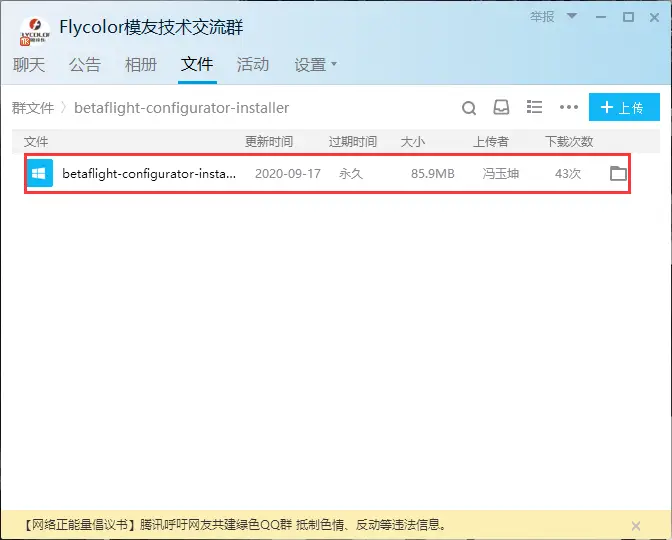Open the file transfer inbox tray icon
Screen dimensions: 672x540
click(x=501, y=107)
